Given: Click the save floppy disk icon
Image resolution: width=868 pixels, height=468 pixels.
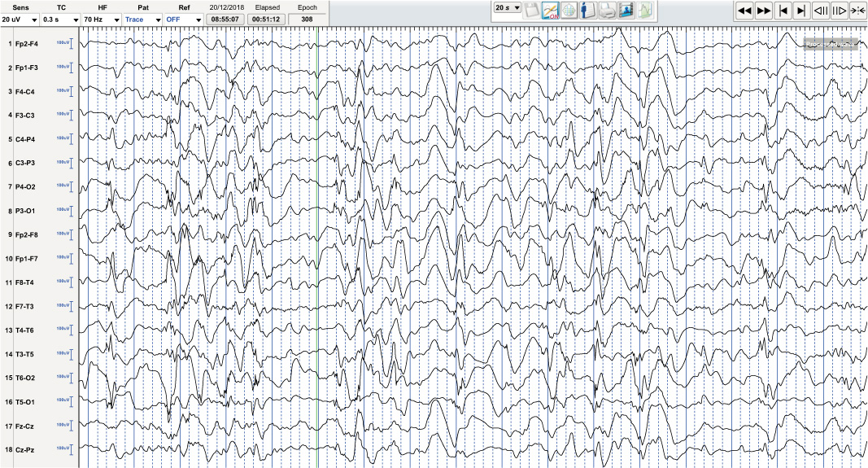Looking at the screenshot, I should (531, 11).
